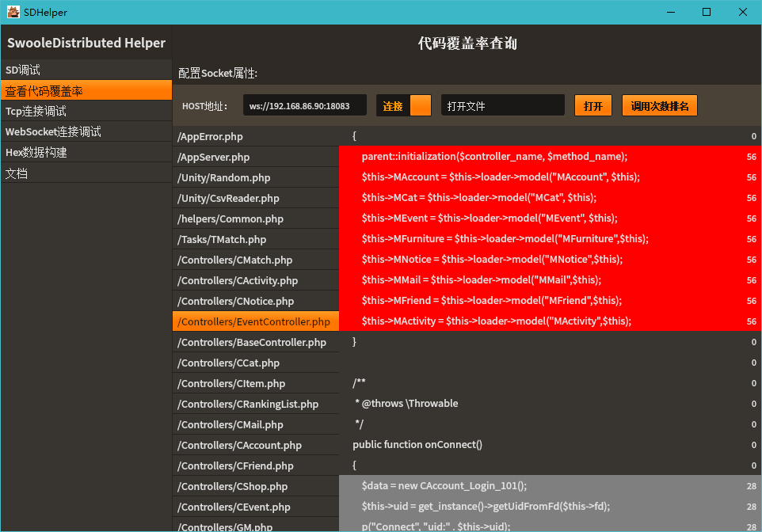This screenshot has width=762, height=532.
Task: Click the 打开 button
Action: [x=592, y=106]
